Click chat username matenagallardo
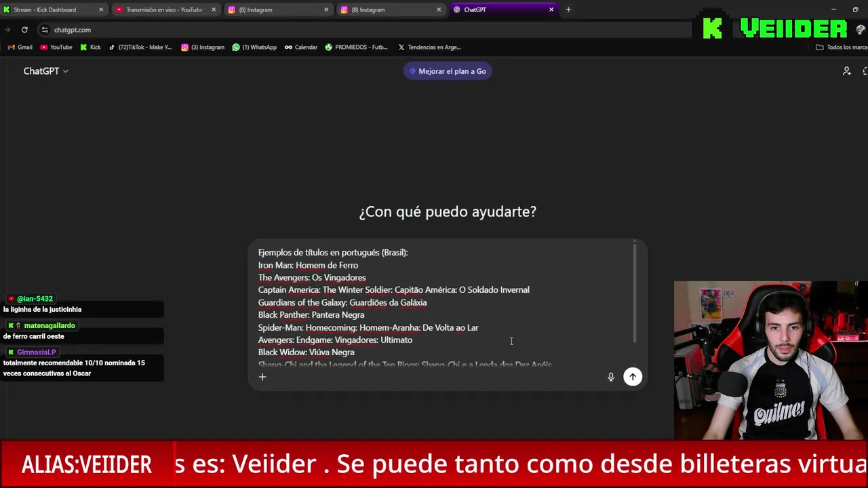The image size is (868, 488). pyautogui.click(x=50, y=325)
